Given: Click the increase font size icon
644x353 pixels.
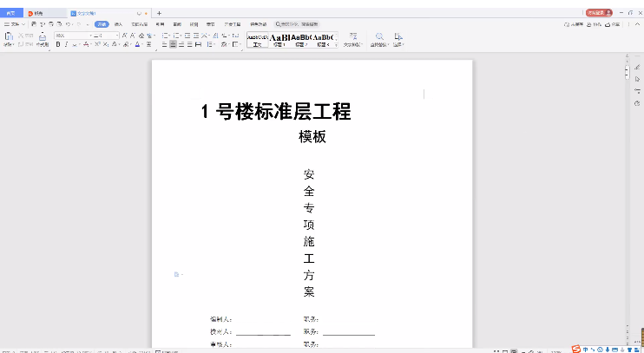Looking at the screenshot, I should tap(124, 36).
